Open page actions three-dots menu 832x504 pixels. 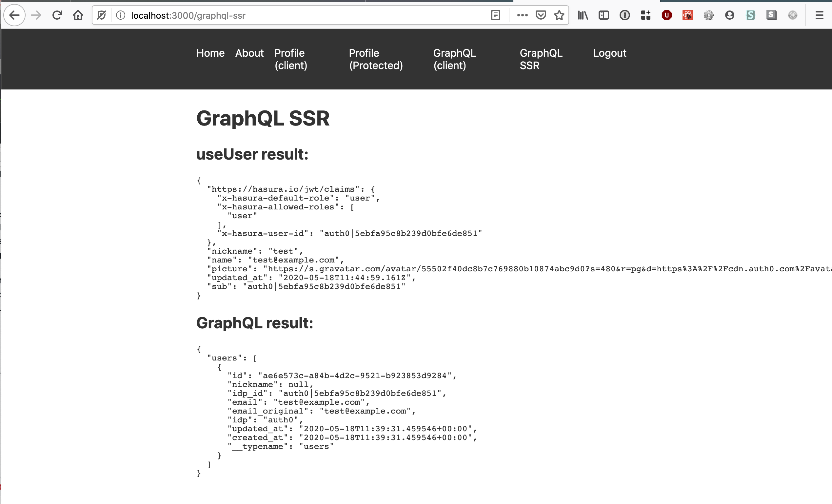click(522, 15)
